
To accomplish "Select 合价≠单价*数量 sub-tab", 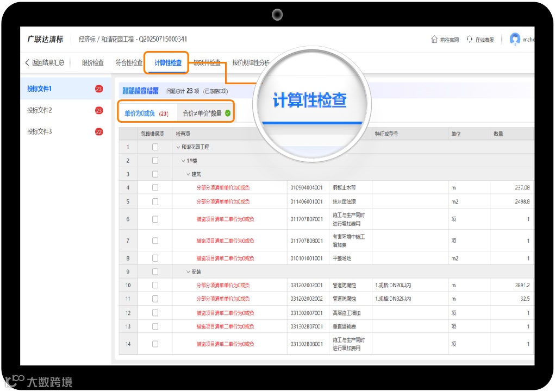I will pos(202,113).
